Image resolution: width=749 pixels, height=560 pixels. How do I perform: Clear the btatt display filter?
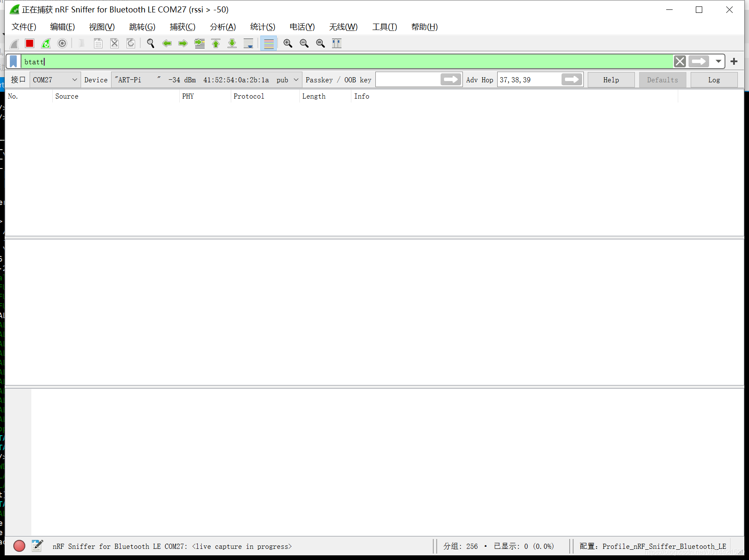pyautogui.click(x=680, y=61)
